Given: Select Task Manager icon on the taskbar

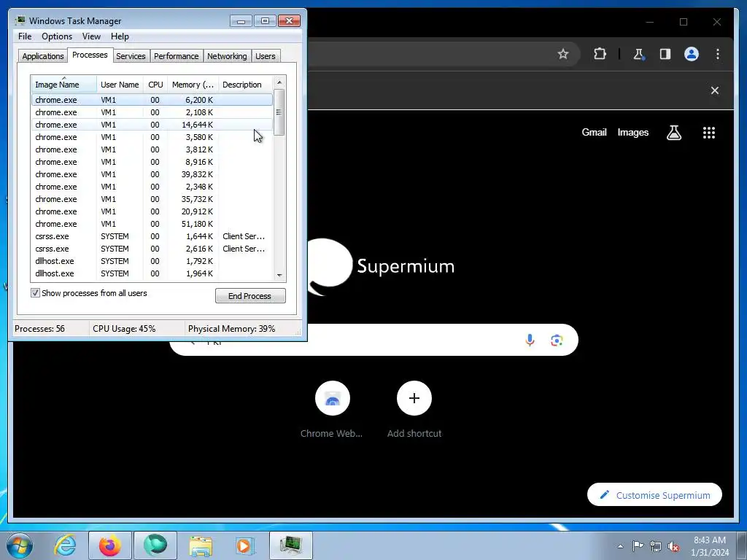Looking at the screenshot, I should (x=291, y=545).
